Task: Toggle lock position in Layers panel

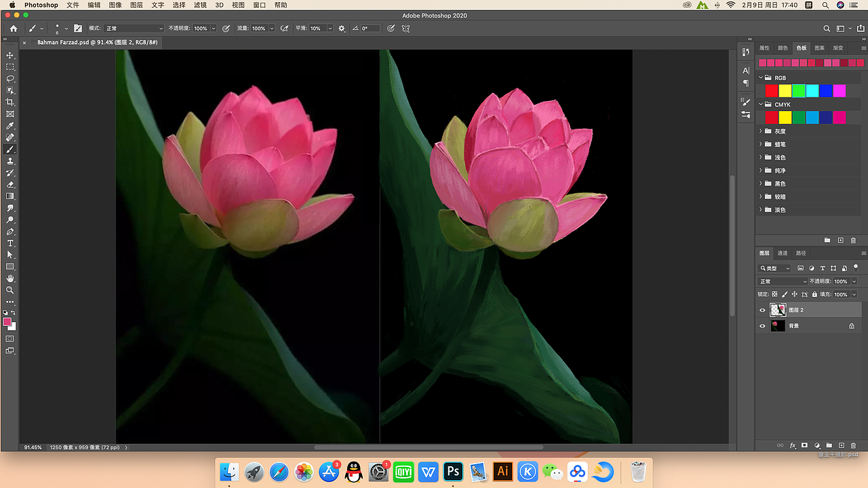Action: tap(794, 294)
